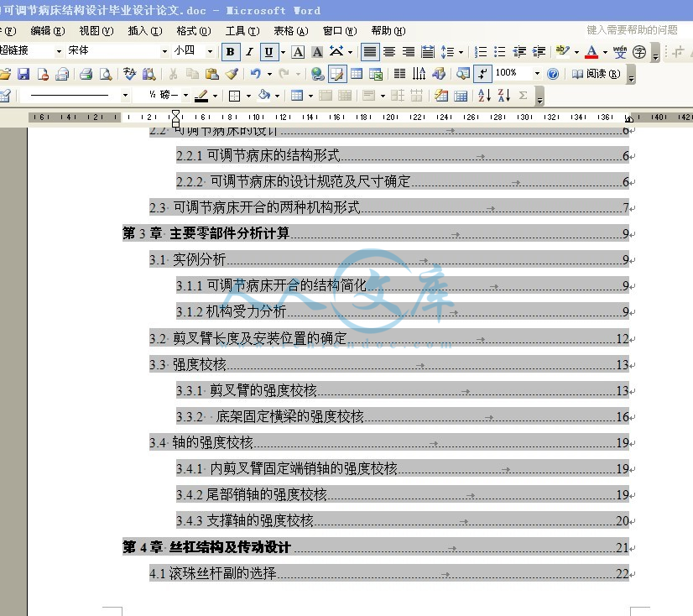Increase paragraph indent
This screenshot has height=616, width=693.
(539, 52)
